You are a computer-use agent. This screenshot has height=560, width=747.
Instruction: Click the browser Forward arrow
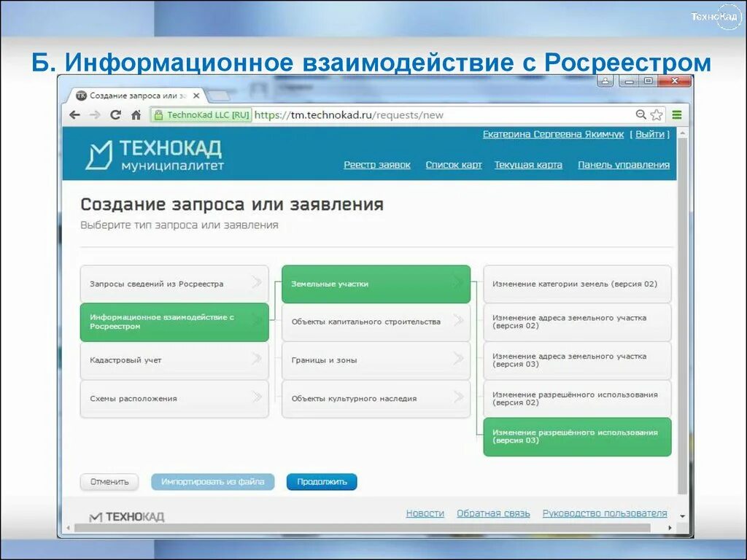pos(95,114)
